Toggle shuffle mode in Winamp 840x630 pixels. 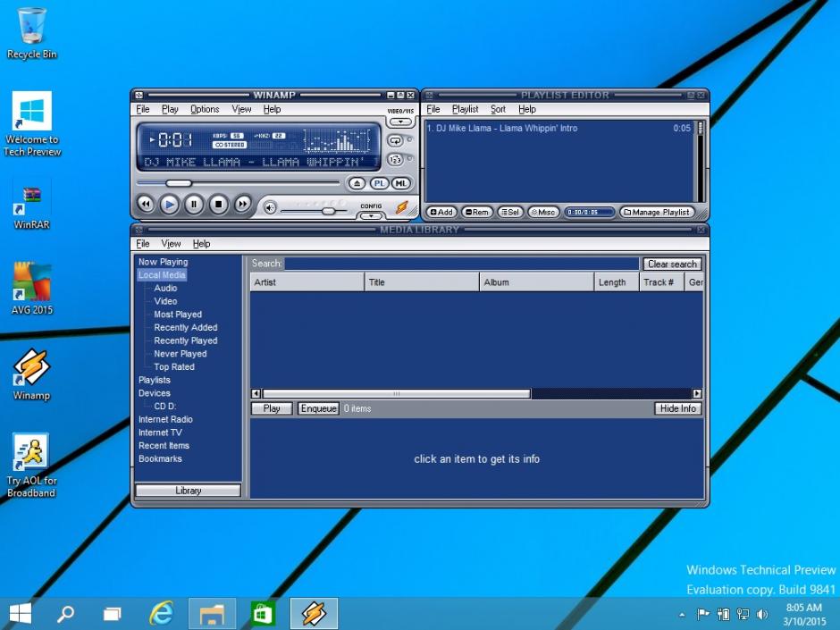coord(394,159)
